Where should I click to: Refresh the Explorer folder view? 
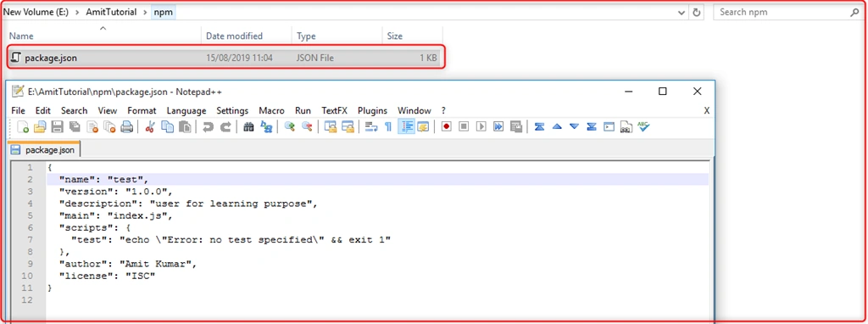pyautogui.click(x=697, y=12)
